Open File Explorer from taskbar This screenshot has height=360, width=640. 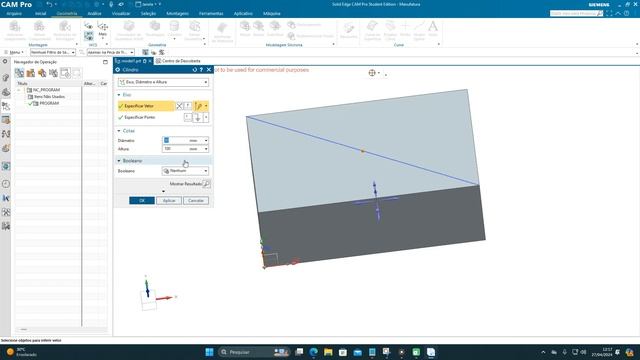coord(328,352)
